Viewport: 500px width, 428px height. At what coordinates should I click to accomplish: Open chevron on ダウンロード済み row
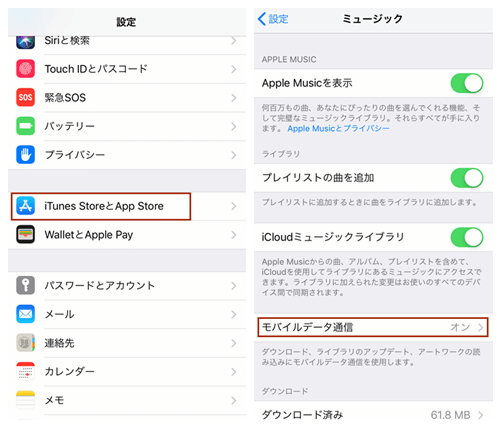[x=480, y=415]
